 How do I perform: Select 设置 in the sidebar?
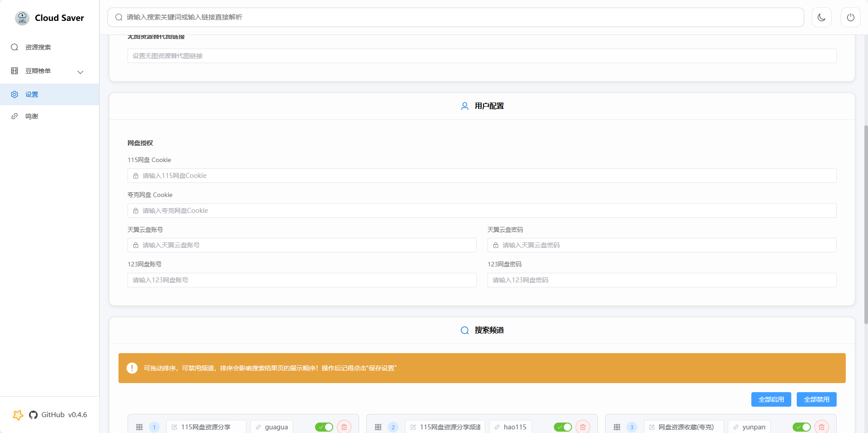49,94
